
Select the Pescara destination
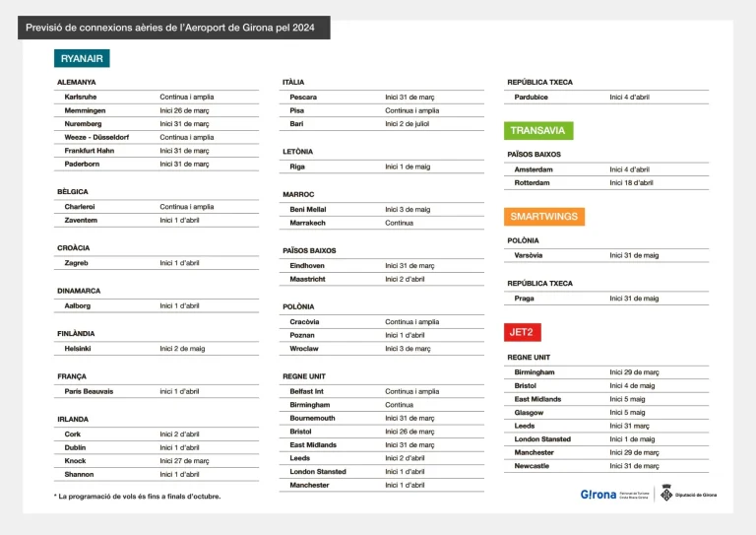pos(303,97)
